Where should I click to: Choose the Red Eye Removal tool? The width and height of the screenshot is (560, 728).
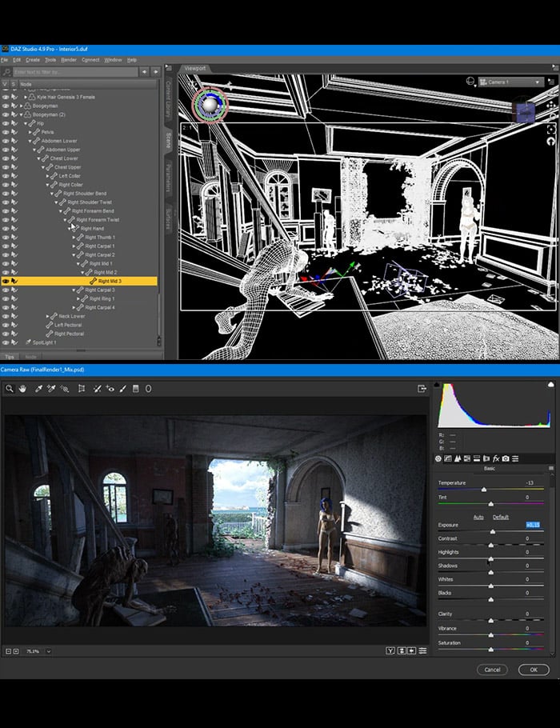[110, 389]
